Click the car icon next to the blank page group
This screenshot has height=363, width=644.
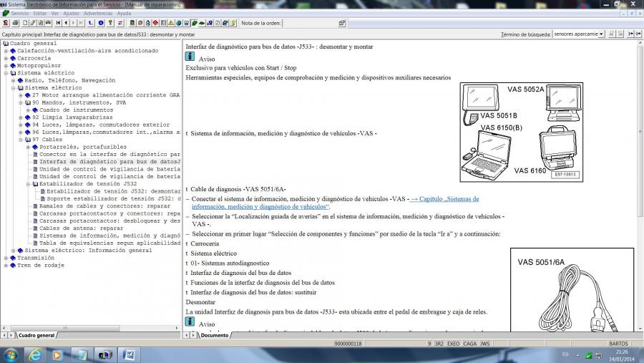(48, 23)
